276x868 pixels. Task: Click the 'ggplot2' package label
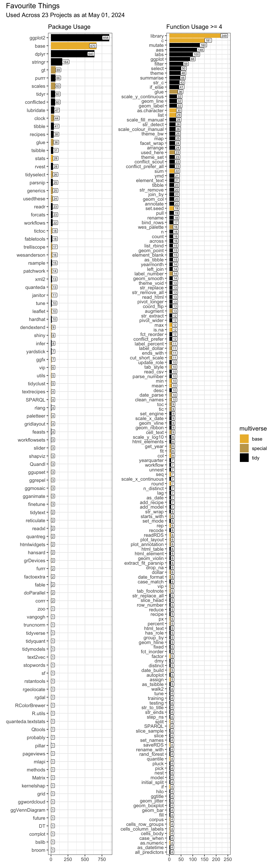(x=37, y=38)
